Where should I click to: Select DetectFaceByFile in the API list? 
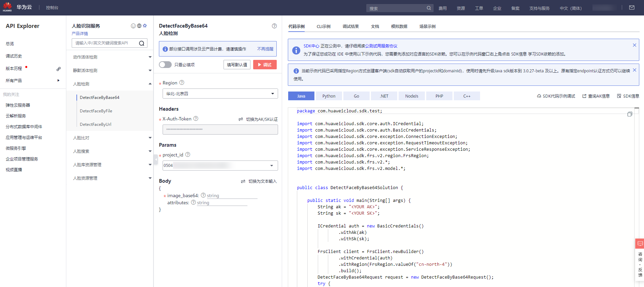96,111
